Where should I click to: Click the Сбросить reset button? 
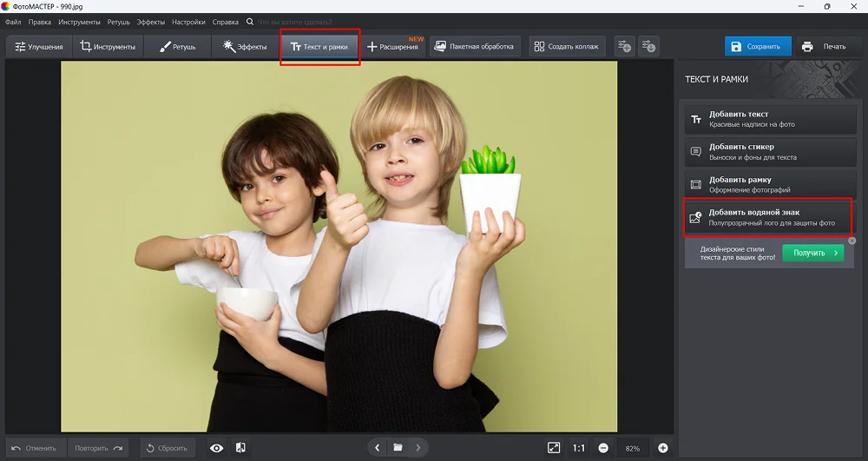pos(168,448)
